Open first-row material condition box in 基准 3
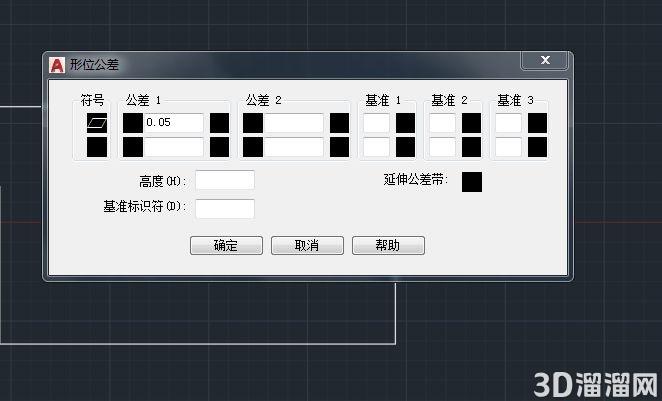Screen dimensions: 662x401 [x=537, y=123]
